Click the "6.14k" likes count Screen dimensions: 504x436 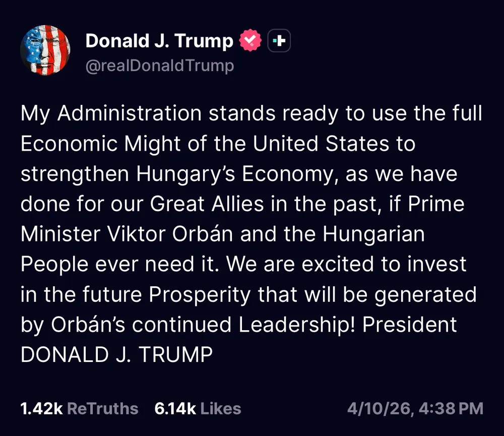click(x=175, y=408)
